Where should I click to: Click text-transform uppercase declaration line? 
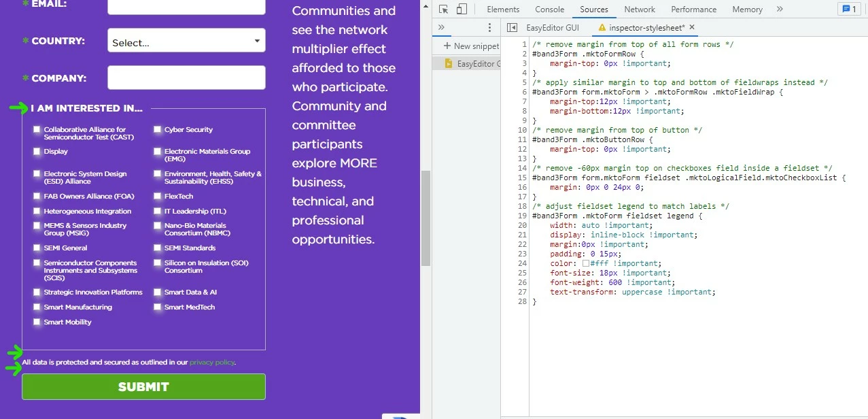click(633, 292)
